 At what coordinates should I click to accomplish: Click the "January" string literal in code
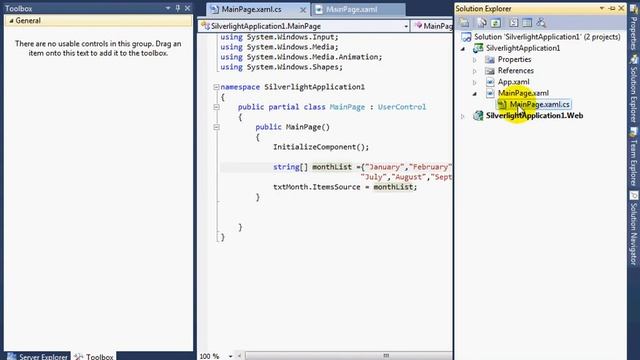[x=384, y=167]
